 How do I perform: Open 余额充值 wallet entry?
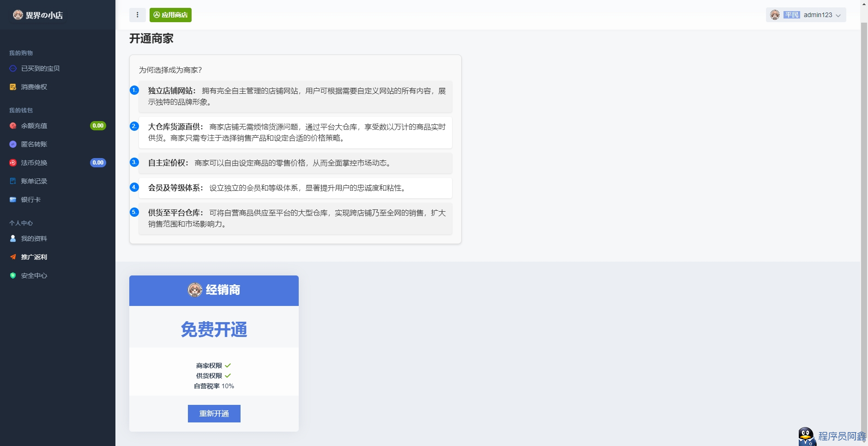point(58,126)
